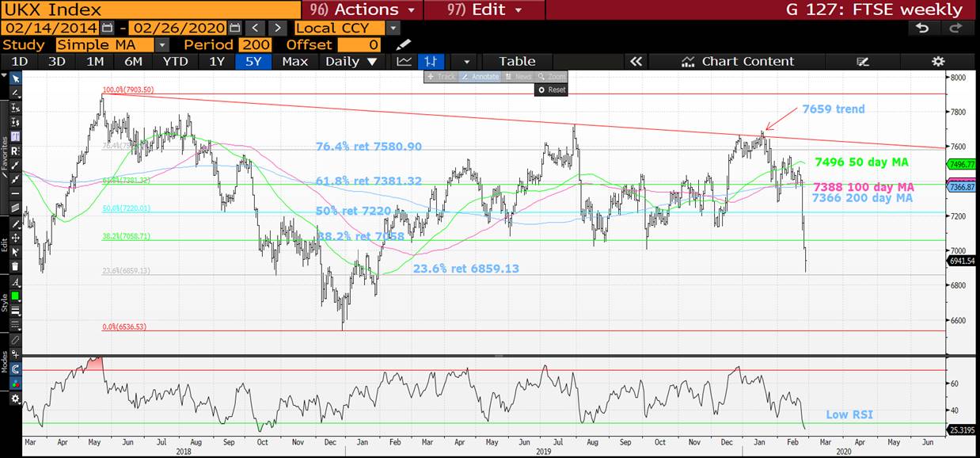The width and height of the screenshot is (980, 458).
Task: Open the Simple MA study dropdown arrow
Action: 161,44
